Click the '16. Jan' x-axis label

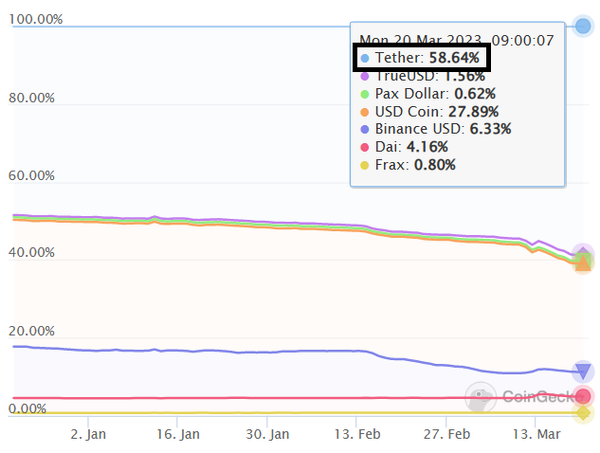[178, 434]
